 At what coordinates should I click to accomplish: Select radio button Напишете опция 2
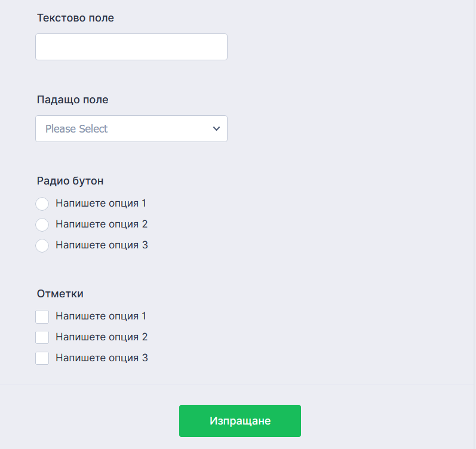tap(42, 224)
